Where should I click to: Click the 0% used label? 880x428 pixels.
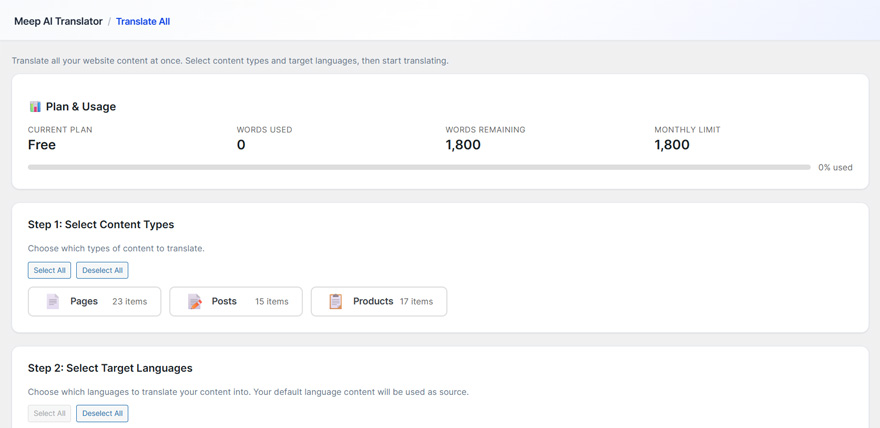[835, 167]
